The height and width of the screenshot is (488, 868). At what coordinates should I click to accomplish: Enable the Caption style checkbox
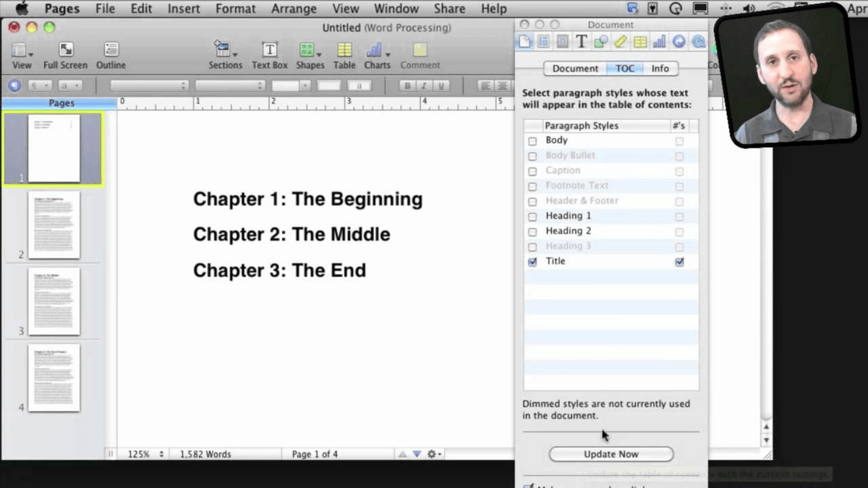point(532,171)
